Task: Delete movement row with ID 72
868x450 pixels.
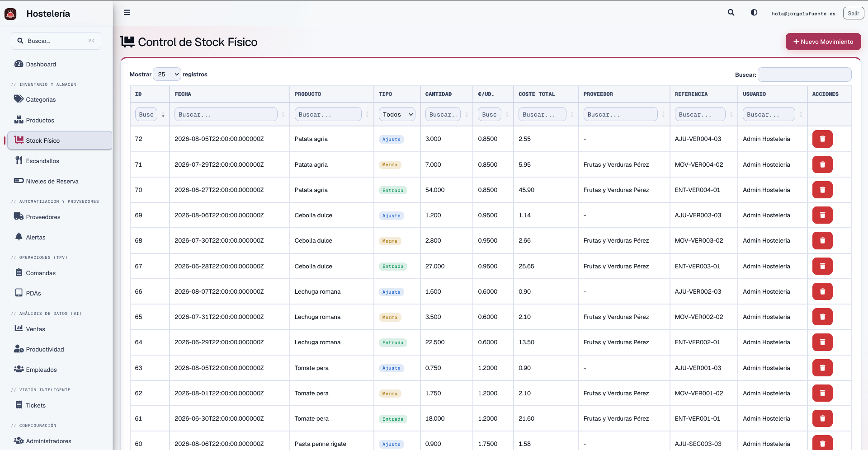Action: coord(822,139)
